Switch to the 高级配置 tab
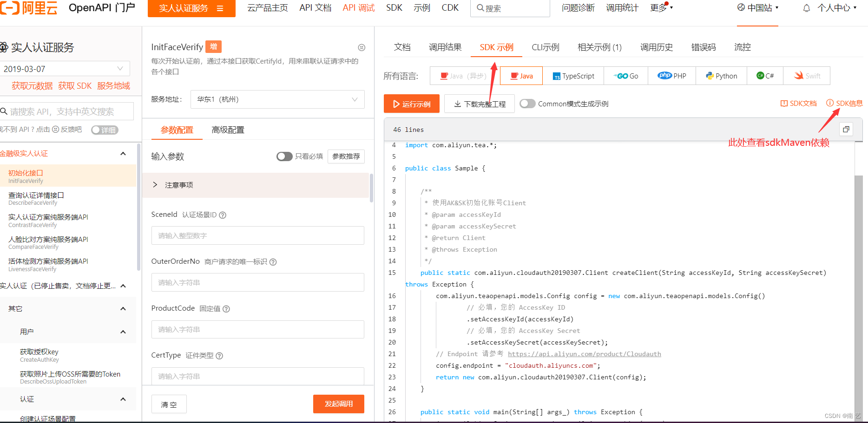 pyautogui.click(x=228, y=130)
